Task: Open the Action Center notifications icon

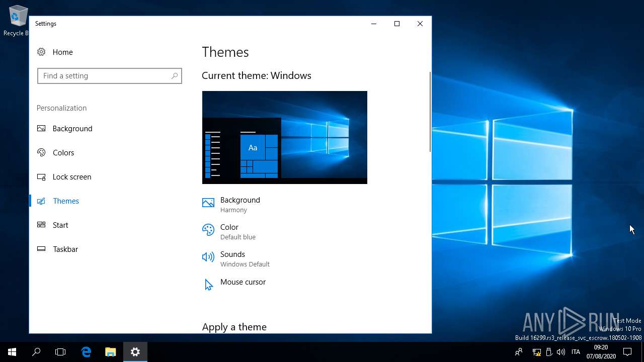Action: click(627, 352)
